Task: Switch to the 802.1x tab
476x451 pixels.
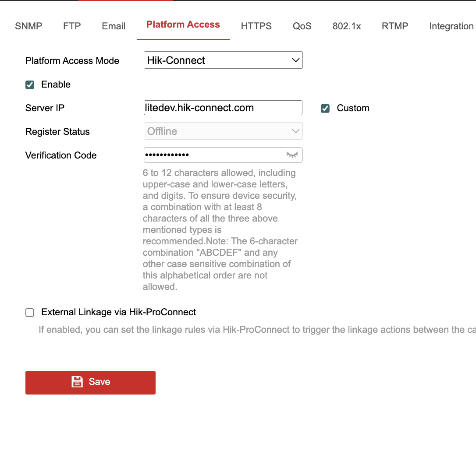Action: click(x=347, y=26)
